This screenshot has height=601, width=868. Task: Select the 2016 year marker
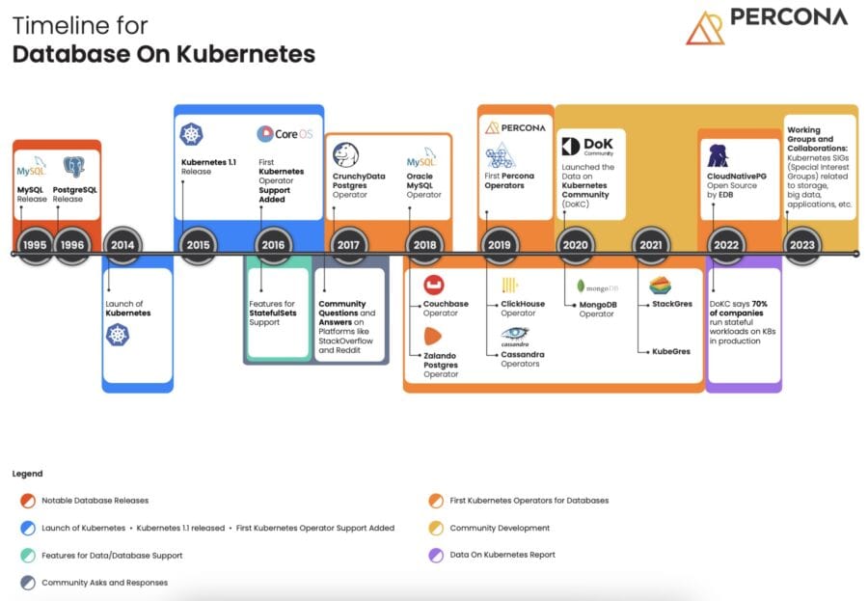273,245
